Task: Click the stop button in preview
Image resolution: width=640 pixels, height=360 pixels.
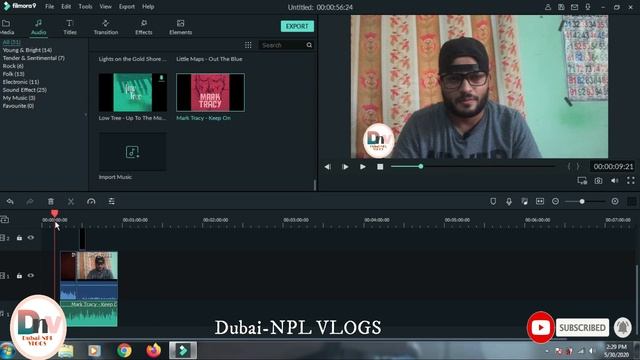Action: pos(380,167)
